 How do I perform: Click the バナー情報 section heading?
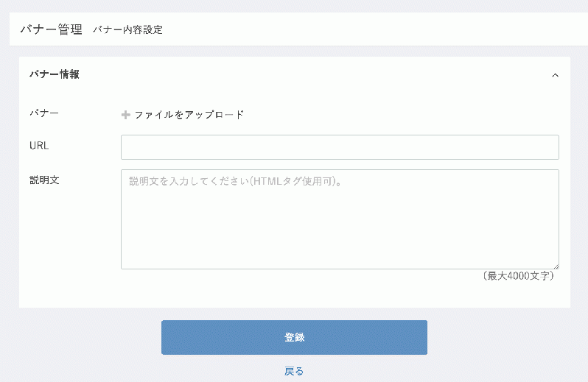tap(55, 74)
